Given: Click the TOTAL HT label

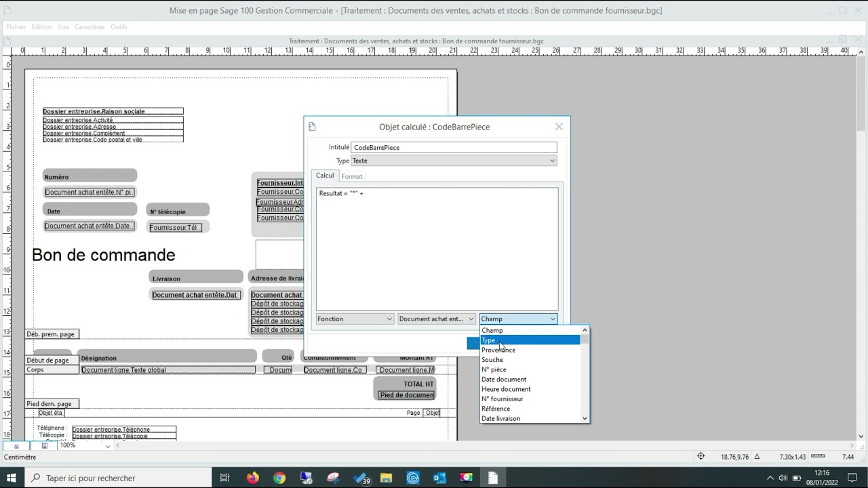Looking at the screenshot, I should point(418,384).
